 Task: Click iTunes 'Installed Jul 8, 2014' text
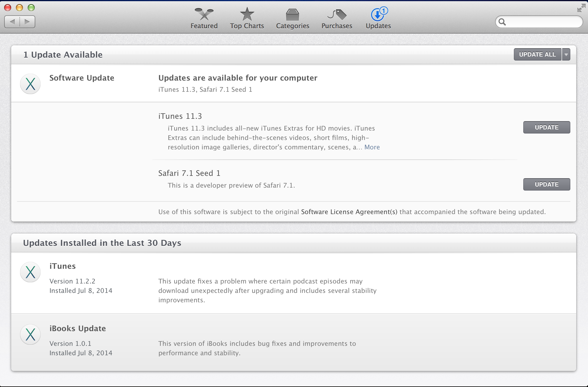point(81,291)
